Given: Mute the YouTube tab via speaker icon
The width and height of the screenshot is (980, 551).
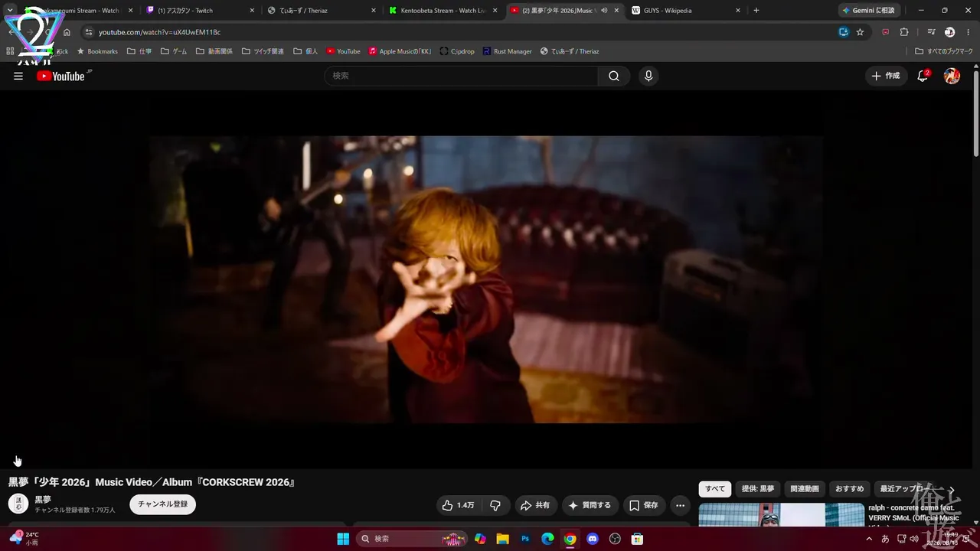Looking at the screenshot, I should [605, 11].
